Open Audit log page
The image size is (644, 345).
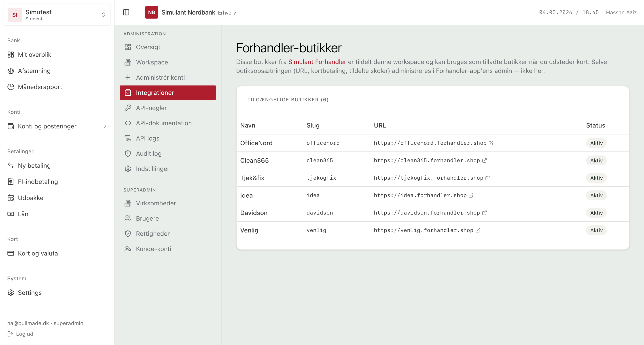[x=168, y=154]
